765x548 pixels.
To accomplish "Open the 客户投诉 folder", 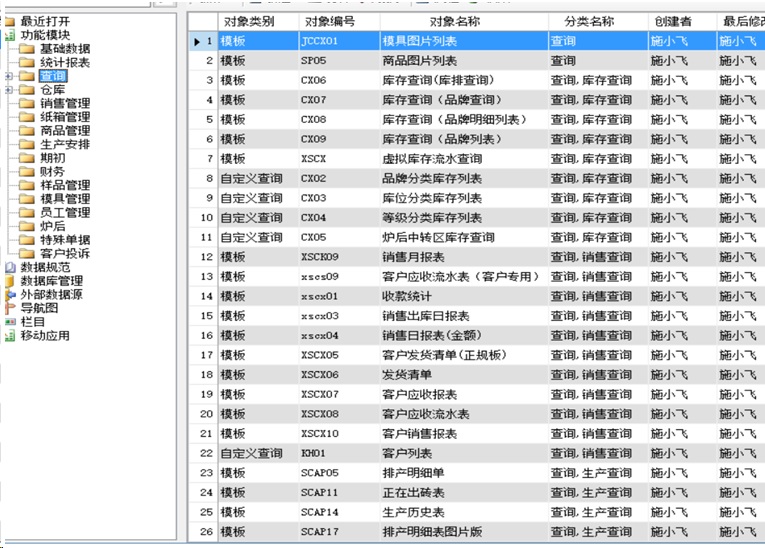I will click(x=64, y=254).
